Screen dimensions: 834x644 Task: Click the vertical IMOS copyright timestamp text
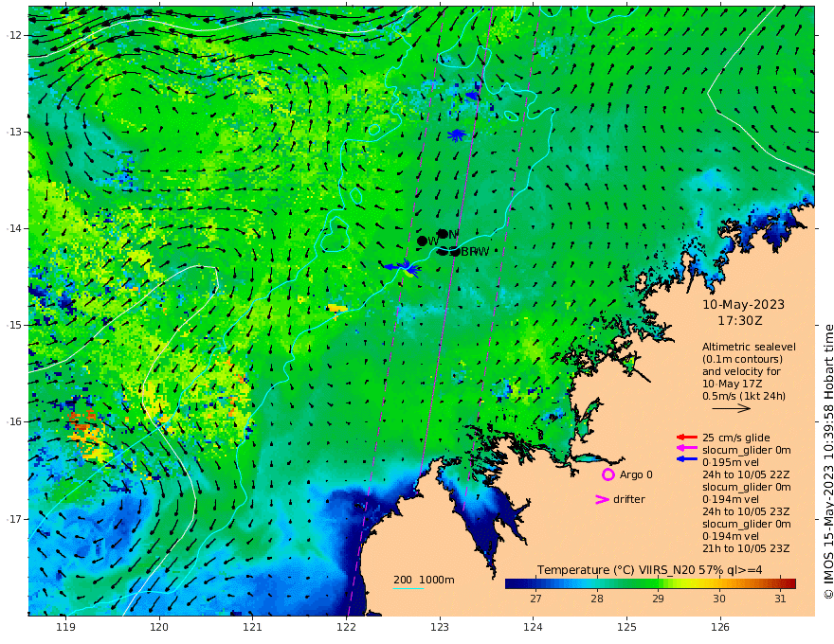pos(828,462)
